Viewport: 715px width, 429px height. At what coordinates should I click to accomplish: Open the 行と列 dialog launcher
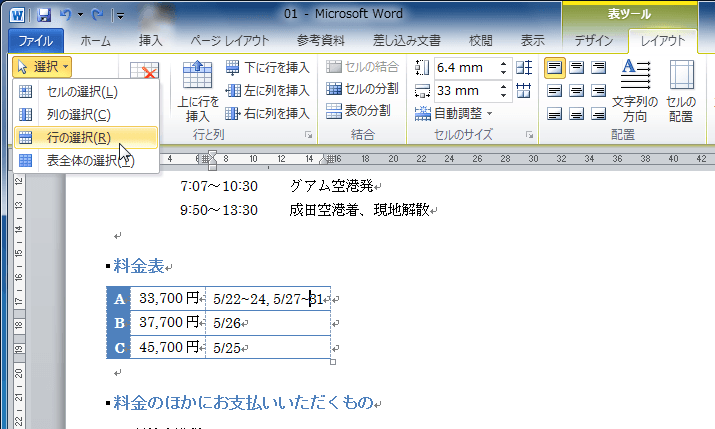309,135
